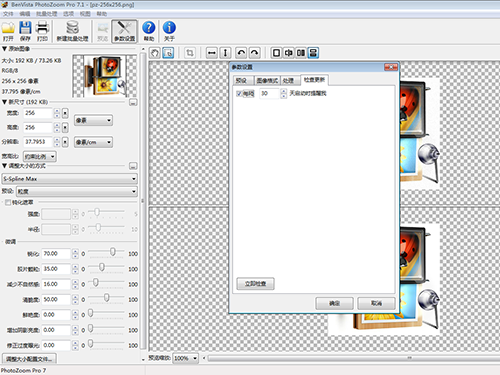The image size is (500, 375).
Task: Collapse the New Size (192 KB) section
Action: [4, 102]
